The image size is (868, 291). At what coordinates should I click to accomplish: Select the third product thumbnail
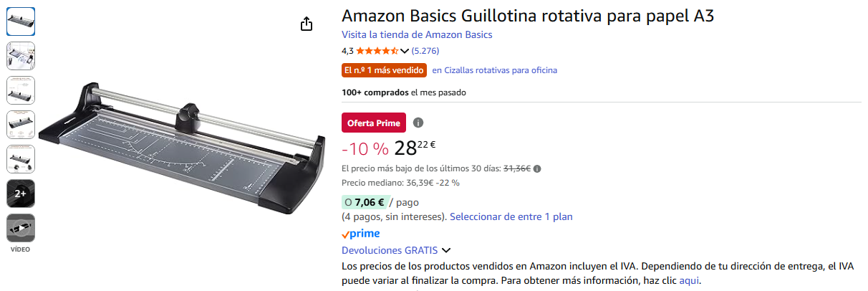(x=21, y=90)
